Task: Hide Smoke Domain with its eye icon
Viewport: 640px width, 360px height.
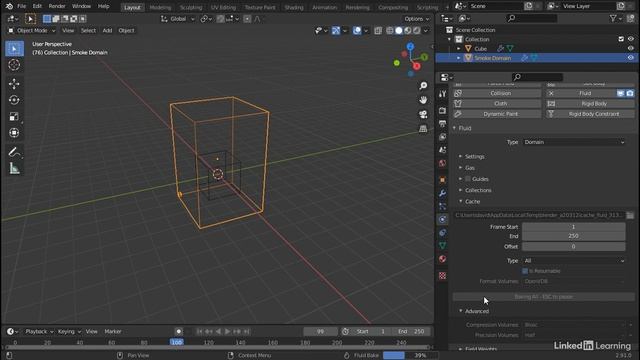Action: tap(630, 58)
